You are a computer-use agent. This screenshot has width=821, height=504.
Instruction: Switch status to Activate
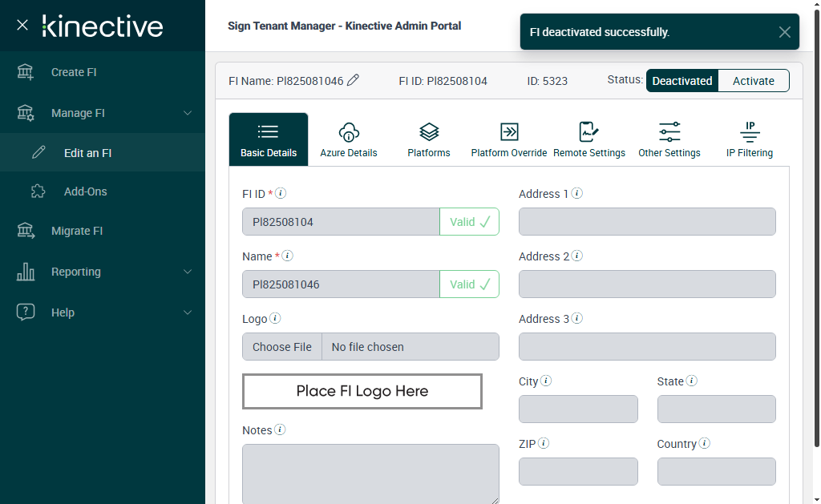tap(754, 81)
